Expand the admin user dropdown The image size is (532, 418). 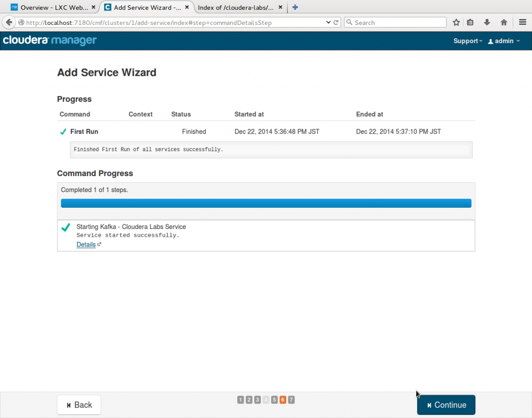[504, 41]
